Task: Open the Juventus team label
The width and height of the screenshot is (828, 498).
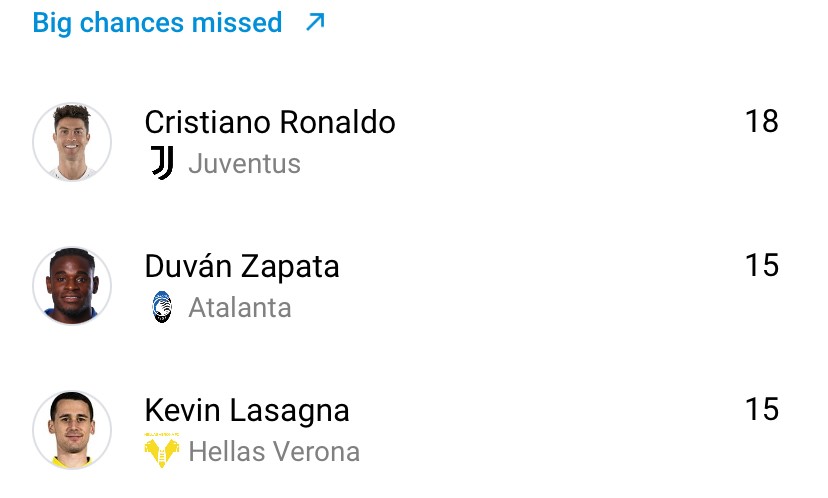Action: pyautogui.click(x=244, y=163)
